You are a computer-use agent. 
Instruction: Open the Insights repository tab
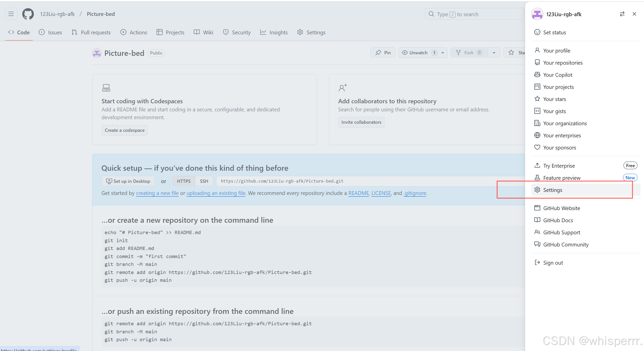click(274, 32)
